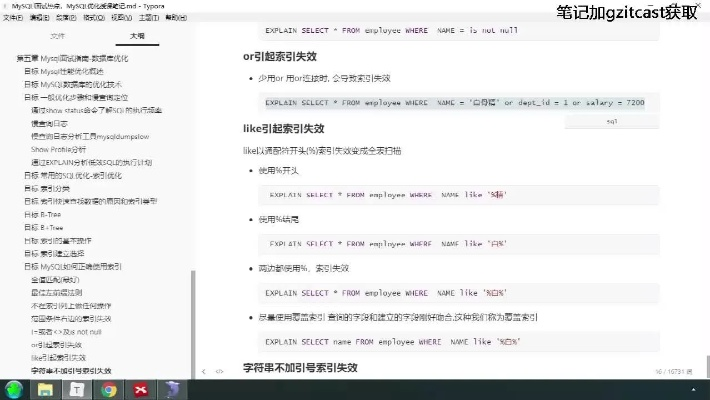The height and width of the screenshot is (400, 710).
Task: Jump to 全值匹配 outline entry
Action: tap(55, 280)
